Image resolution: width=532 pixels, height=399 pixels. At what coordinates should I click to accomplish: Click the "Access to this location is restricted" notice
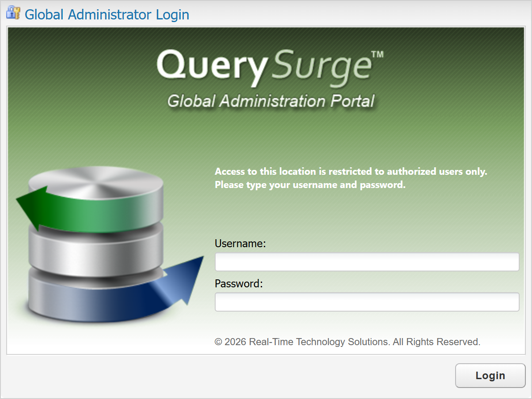tap(351, 172)
